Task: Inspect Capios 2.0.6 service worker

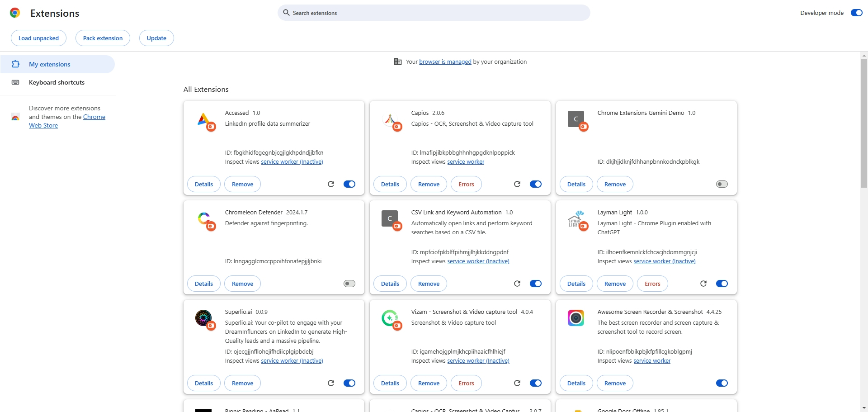Action: [466, 162]
